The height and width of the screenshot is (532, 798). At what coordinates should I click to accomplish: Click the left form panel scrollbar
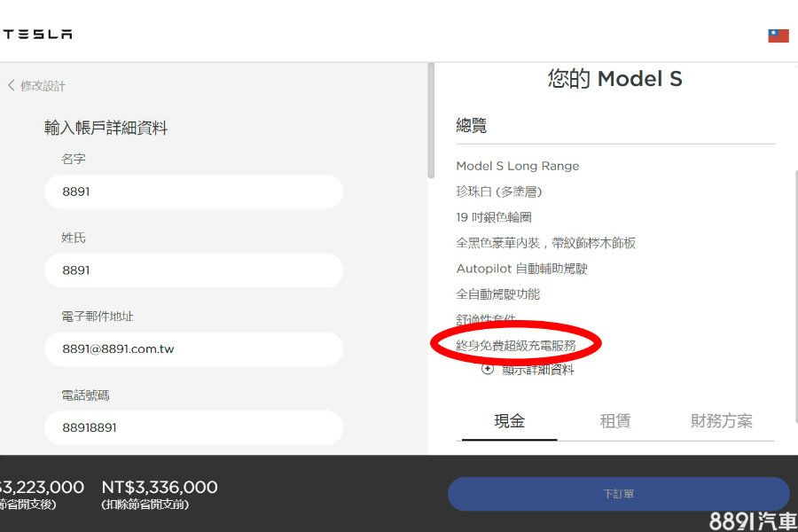click(431, 121)
